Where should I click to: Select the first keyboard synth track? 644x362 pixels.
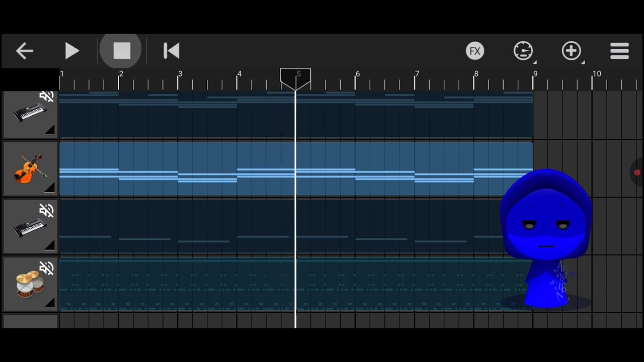(x=30, y=115)
